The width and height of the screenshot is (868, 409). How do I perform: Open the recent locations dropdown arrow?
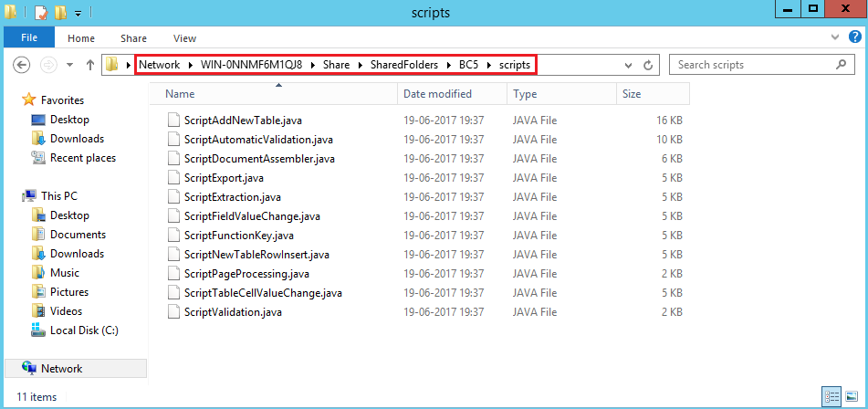[69, 65]
